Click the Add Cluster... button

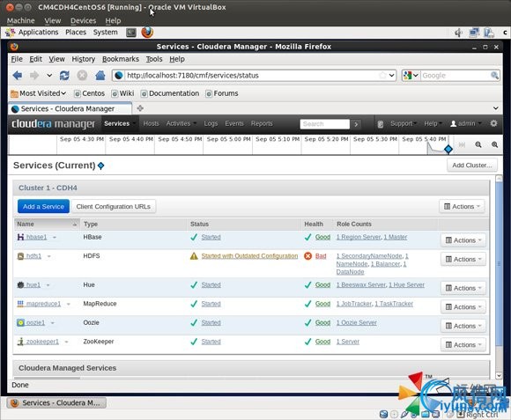(x=472, y=166)
